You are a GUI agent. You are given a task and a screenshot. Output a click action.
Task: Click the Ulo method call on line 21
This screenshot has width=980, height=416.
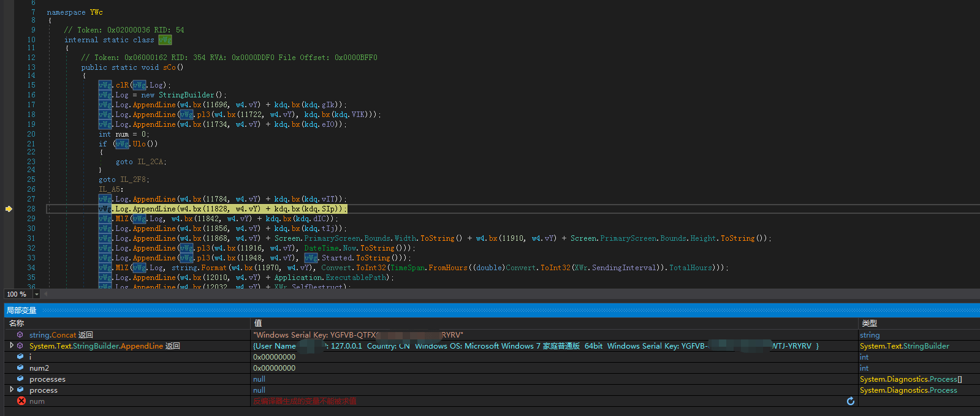139,144
